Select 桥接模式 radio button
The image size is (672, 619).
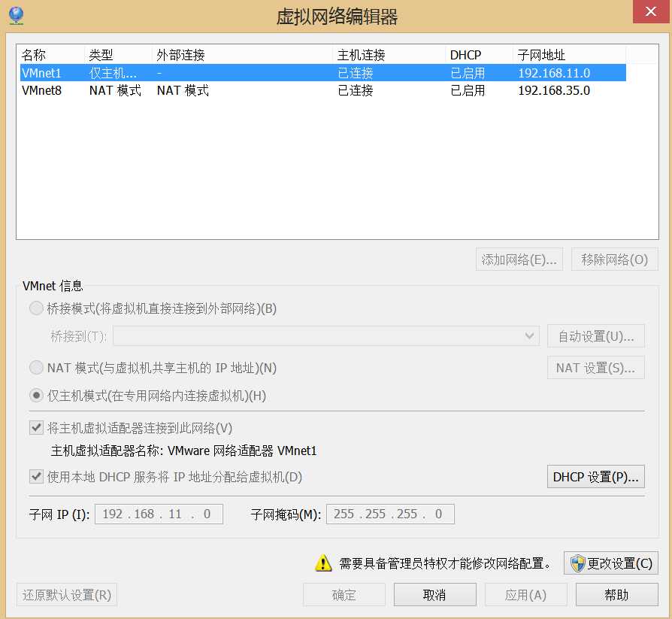(x=36, y=308)
